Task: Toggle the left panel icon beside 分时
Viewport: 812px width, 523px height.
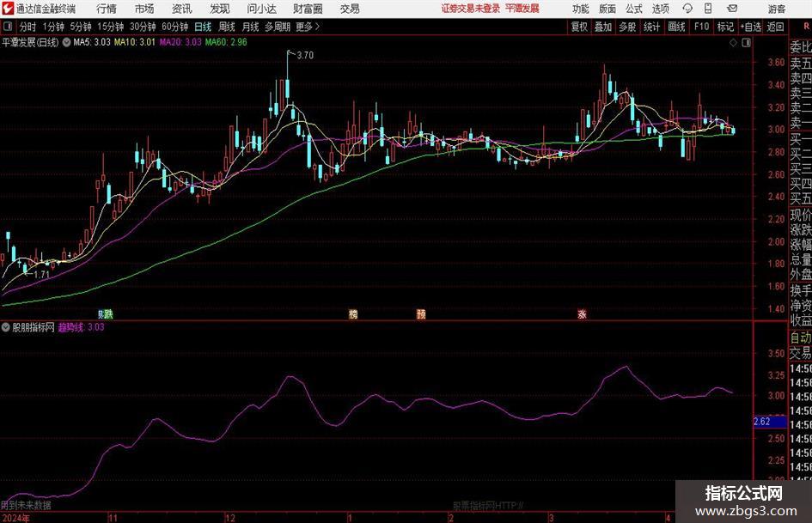Action: 7,26
